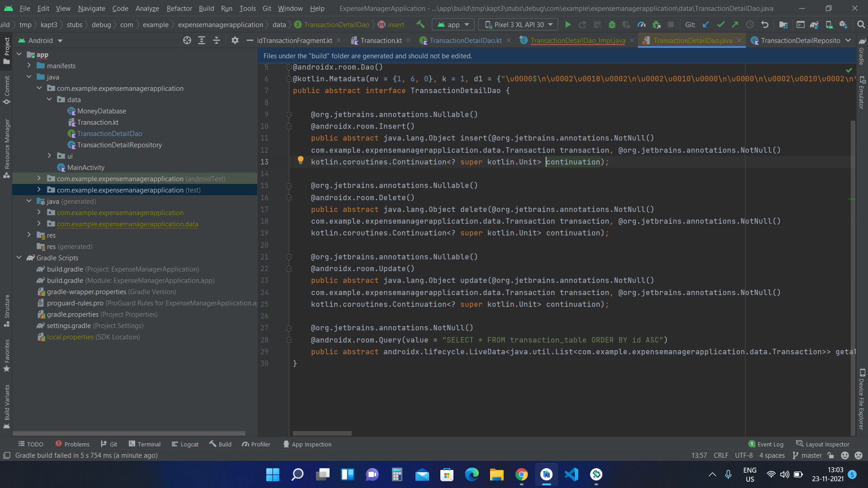The height and width of the screenshot is (488, 868).
Task: Expand the androidTest package node
Action: 39,178
